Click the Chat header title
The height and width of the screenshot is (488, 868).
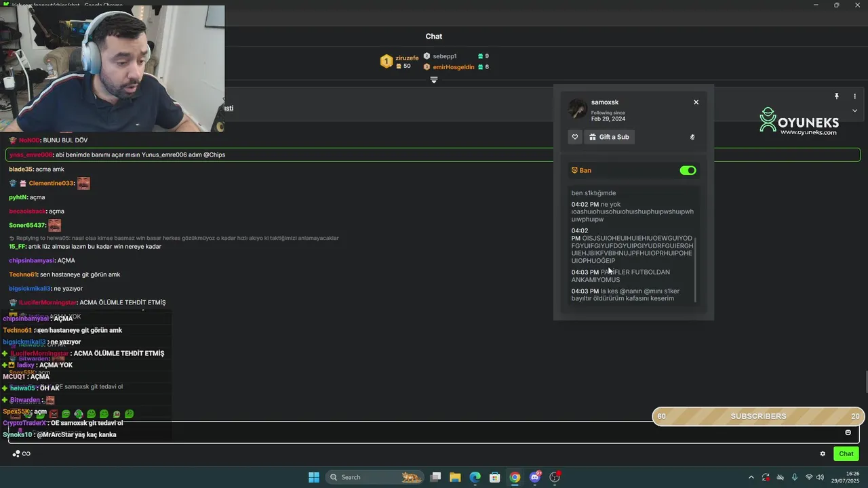[434, 37]
